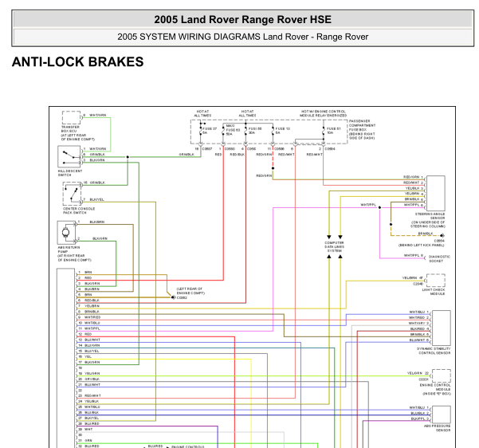The height and width of the screenshot is (448, 479).
Task: Click the 'COMPUTER DATA LINES SYSTEM' label
Action: 334,246
